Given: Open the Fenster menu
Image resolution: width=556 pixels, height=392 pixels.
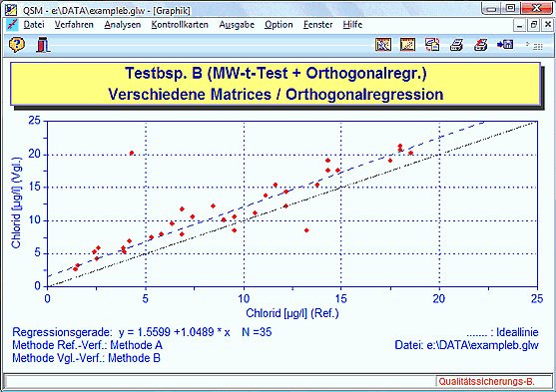Looking at the screenshot, I should [x=318, y=25].
